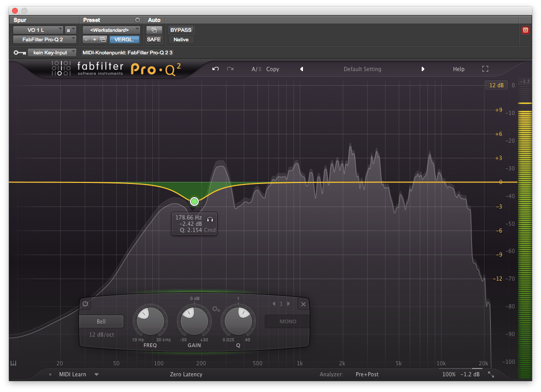The height and width of the screenshot is (392, 541).
Task: Open the Preset menu round arrow
Action: 137,20
